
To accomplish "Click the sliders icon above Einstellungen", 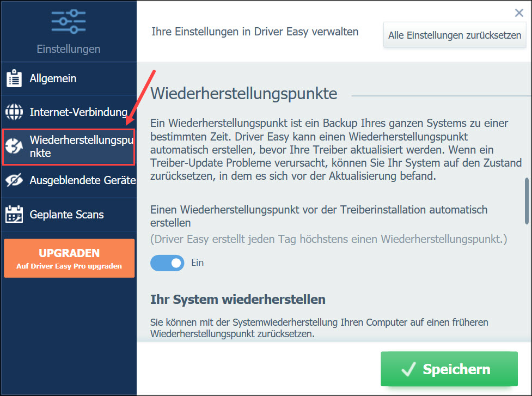I will [x=68, y=22].
